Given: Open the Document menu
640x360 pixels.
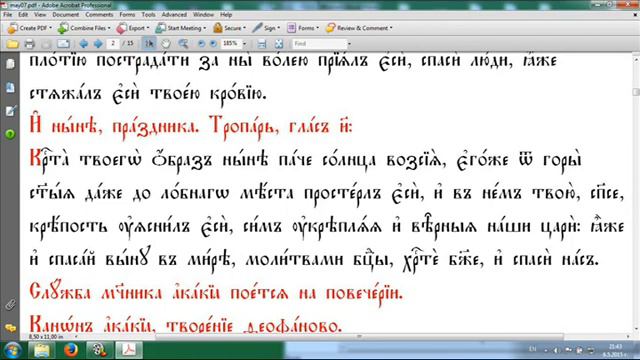Looking at the screenshot, I should [x=65, y=14].
